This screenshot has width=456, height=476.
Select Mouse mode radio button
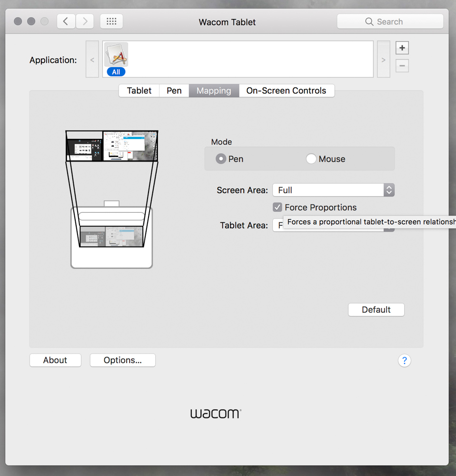pos(311,159)
